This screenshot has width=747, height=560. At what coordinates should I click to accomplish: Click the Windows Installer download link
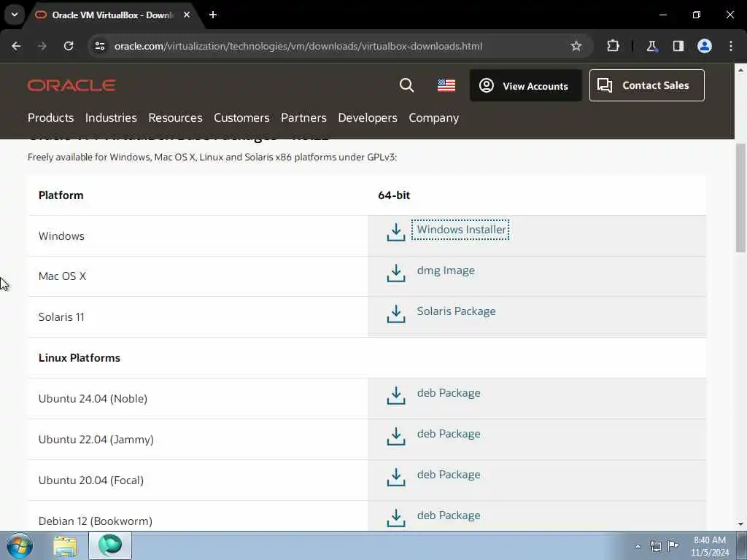461,230
